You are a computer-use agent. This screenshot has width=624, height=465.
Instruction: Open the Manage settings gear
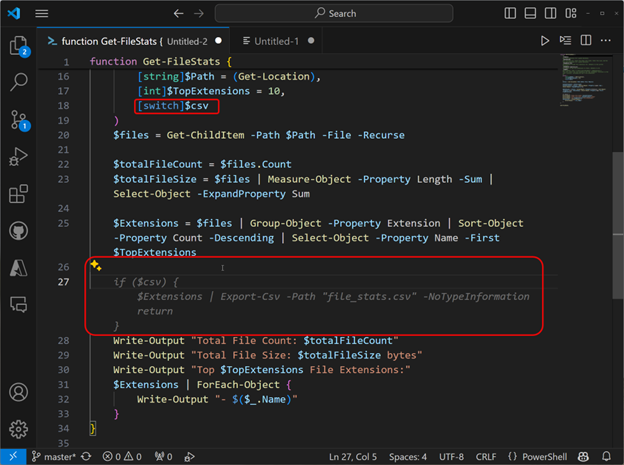pos(18,429)
